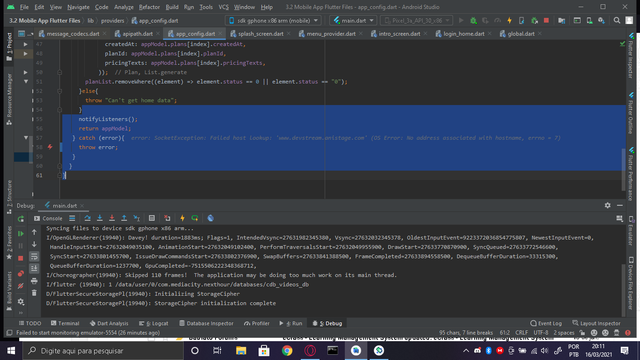640x360 pixels.
Task: Click Step Out in debug toolbar
Action: 124,218
